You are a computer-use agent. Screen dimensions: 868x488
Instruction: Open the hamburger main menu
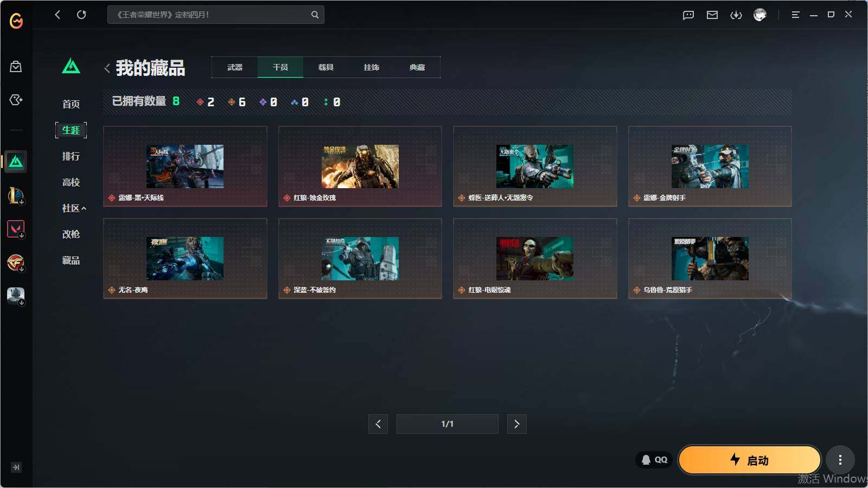tap(795, 15)
